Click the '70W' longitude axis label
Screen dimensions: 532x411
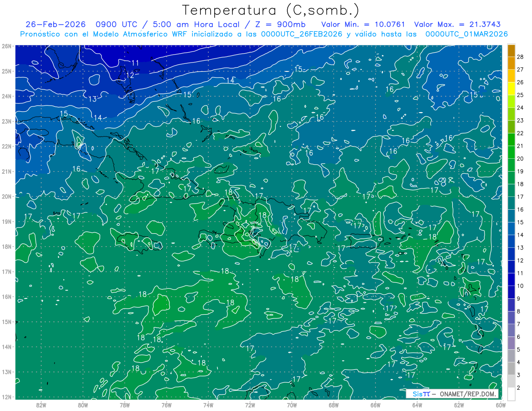click(x=292, y=405)
